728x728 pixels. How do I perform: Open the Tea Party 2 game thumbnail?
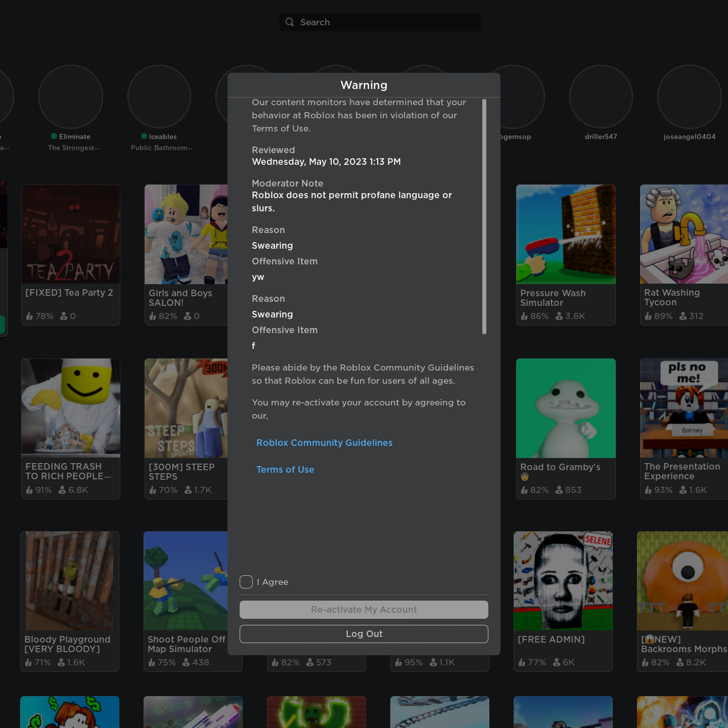(71, 234)
